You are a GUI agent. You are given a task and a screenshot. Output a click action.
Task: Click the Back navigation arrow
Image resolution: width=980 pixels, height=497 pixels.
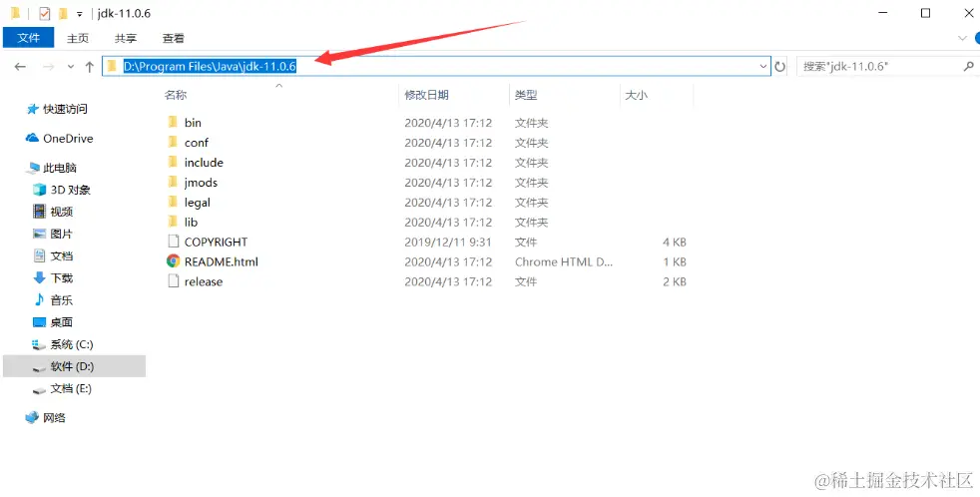point(20,66)
